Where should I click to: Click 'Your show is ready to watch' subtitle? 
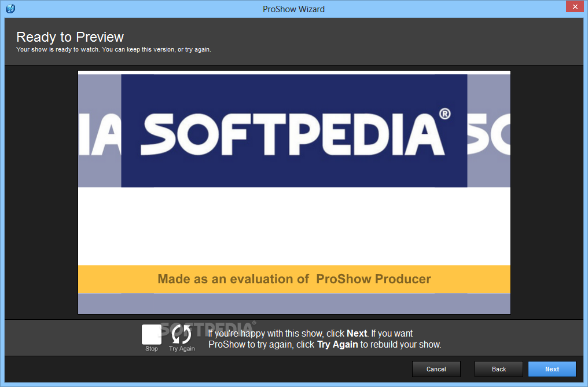[113, 50]
